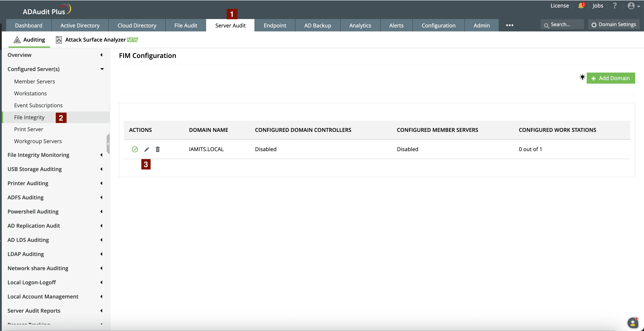Click the three dots more tabs icon
Viewport: 644px width, 331px height.
point(510,25)
